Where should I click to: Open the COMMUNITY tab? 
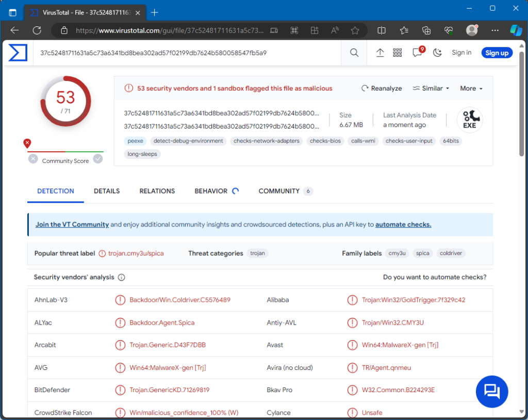(279, 191)
